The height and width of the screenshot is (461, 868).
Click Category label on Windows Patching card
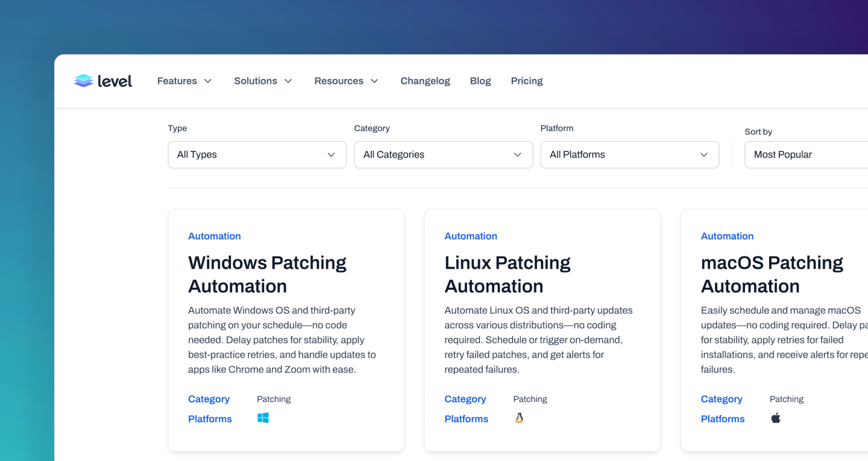coord(209,399)
